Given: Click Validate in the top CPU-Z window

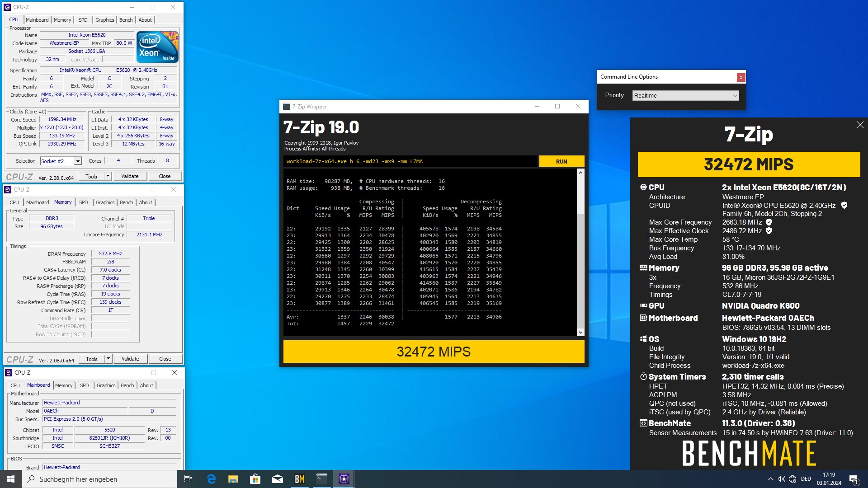Looking at the screenshot, I should 130,176.
